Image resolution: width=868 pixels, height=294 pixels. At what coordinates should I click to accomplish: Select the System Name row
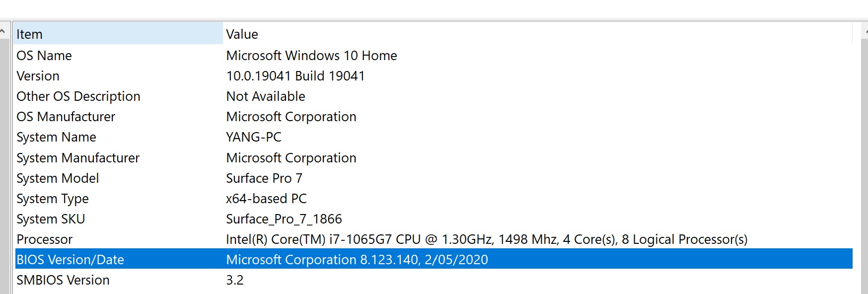434,137
